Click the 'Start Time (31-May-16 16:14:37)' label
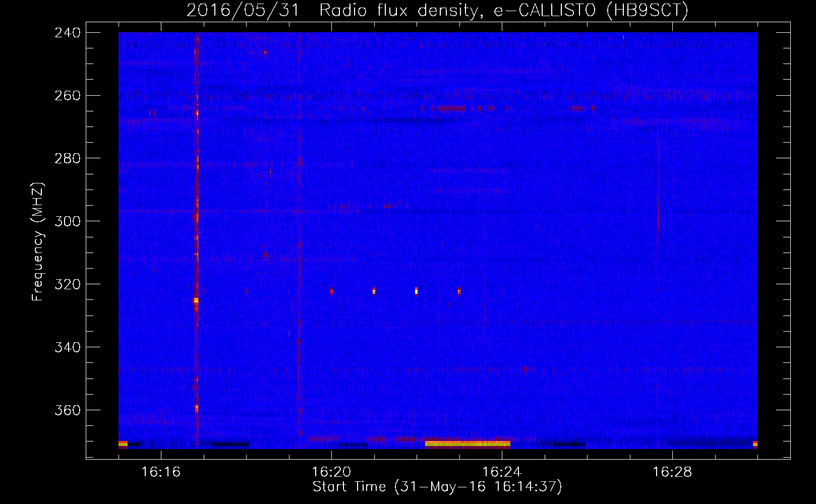The height and width of the screenshot is (504, 816). [437, 487]
